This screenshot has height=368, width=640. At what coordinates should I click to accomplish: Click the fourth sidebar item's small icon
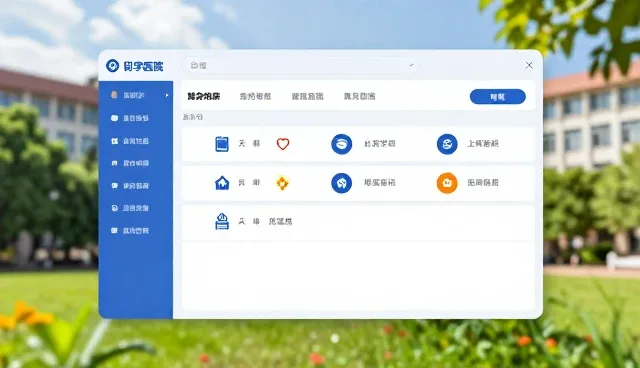click(x=114, y=163)
